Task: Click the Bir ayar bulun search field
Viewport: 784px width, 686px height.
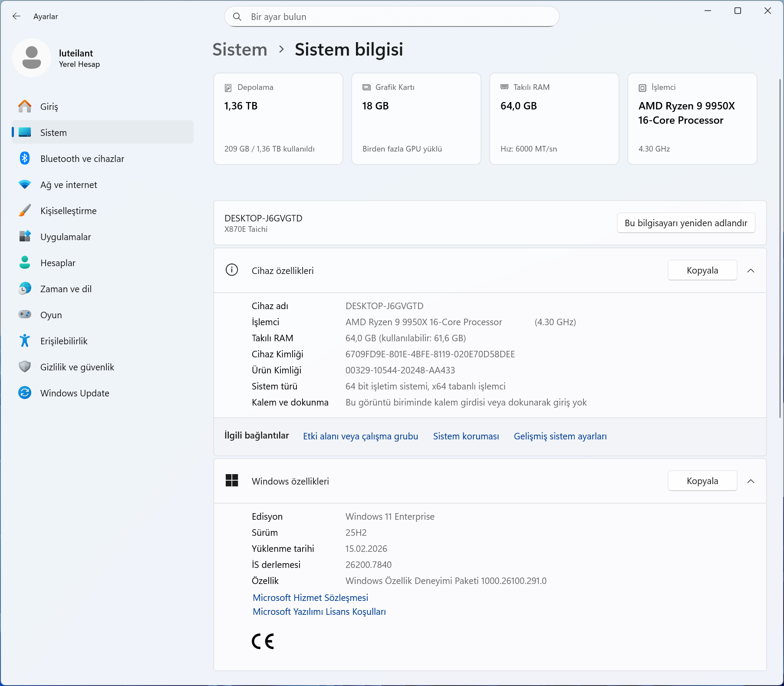Action: [392, 16]
